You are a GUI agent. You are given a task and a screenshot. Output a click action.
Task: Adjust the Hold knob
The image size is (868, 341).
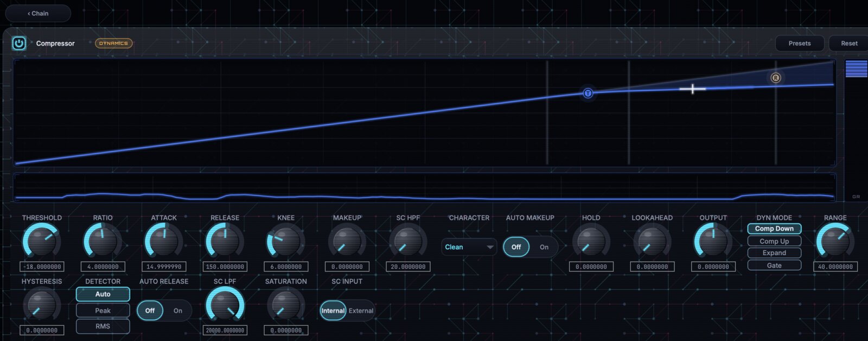coord(591,241)
